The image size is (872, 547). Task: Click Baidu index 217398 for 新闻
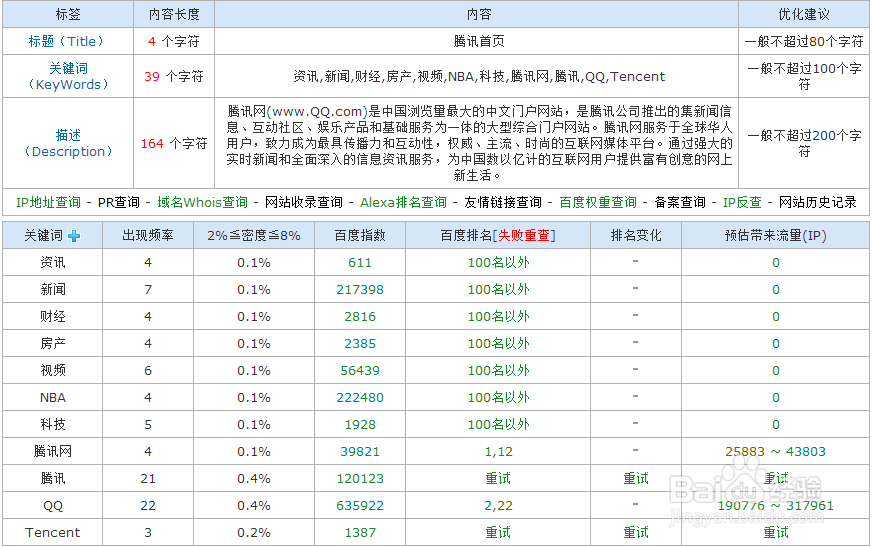(x=360, y=290)
